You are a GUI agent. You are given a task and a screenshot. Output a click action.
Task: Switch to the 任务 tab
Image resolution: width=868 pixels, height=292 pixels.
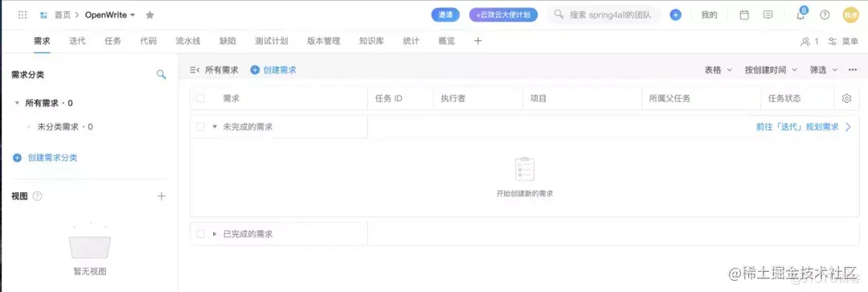point(113,41)
